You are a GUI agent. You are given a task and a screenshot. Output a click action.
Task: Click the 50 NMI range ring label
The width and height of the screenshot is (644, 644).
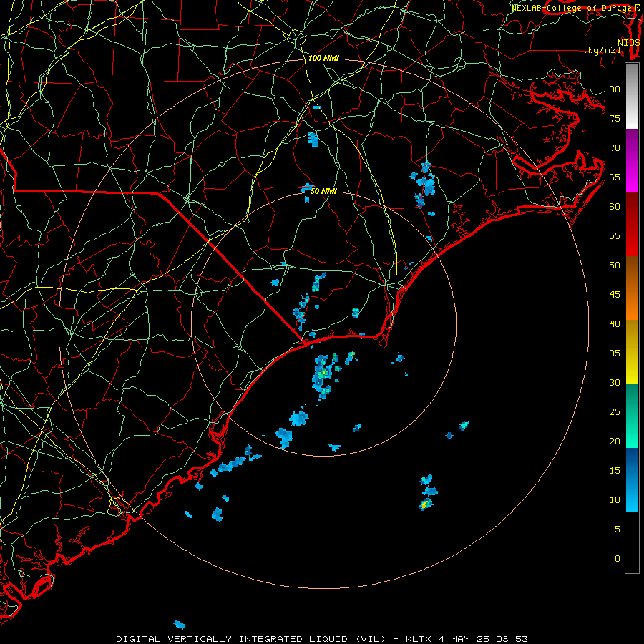[323, 191]
